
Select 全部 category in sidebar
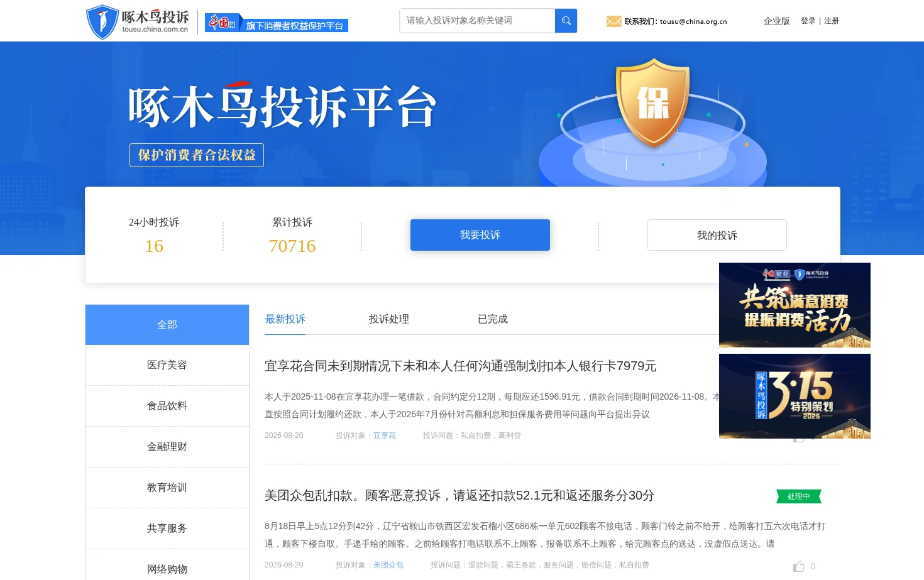pyautogui.click(x=167, y=325)
